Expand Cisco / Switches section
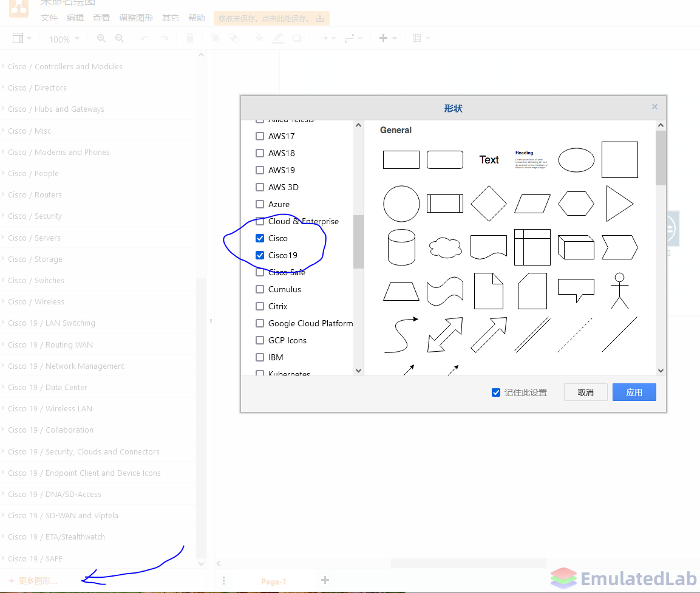This screenshot has height=593, width=700. point(98,280)
